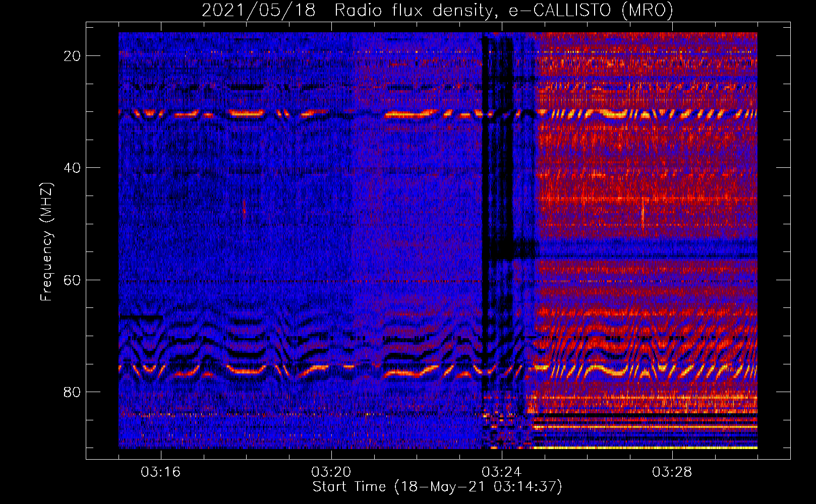Screen dimensions: 816x504
Task: Click the "Start Time (18-May-21 03:14:37)" label
Action: 437,487
